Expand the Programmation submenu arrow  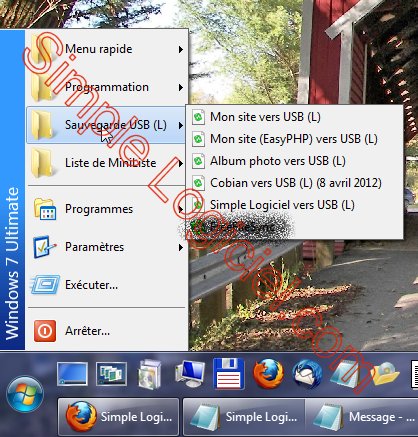[181, 88]
